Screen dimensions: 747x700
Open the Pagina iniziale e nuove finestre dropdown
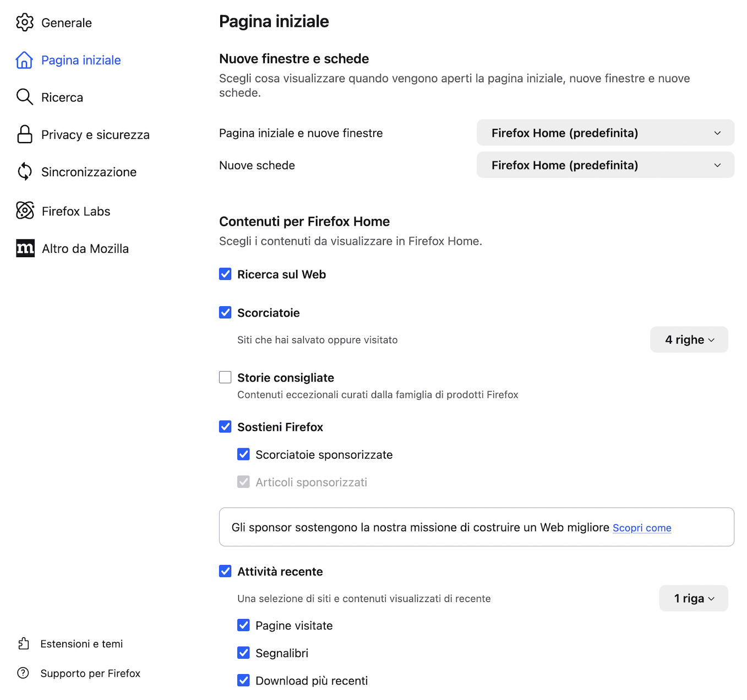click(605, 133)
